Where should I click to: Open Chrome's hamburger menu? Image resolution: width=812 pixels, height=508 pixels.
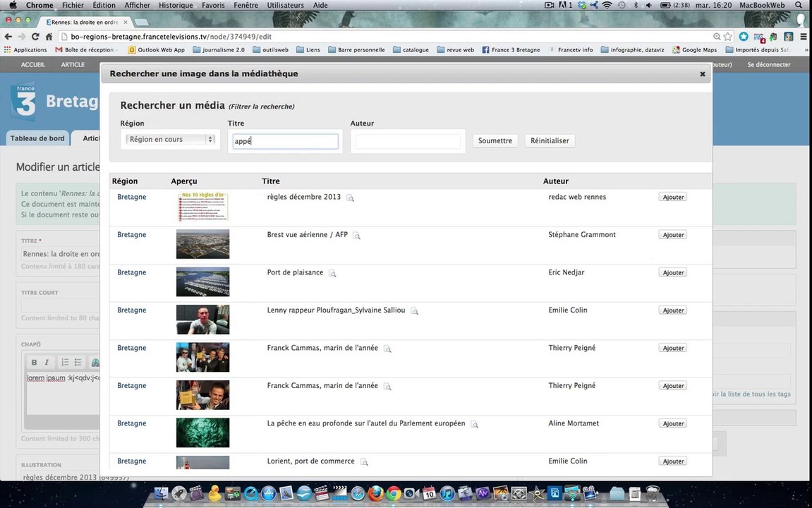coord(804,37)
